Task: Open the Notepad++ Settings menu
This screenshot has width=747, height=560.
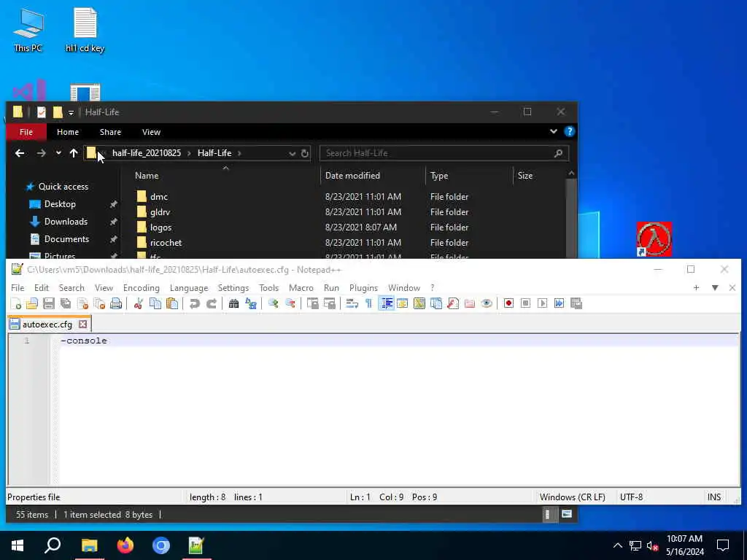Action: [x=233, y=287]
